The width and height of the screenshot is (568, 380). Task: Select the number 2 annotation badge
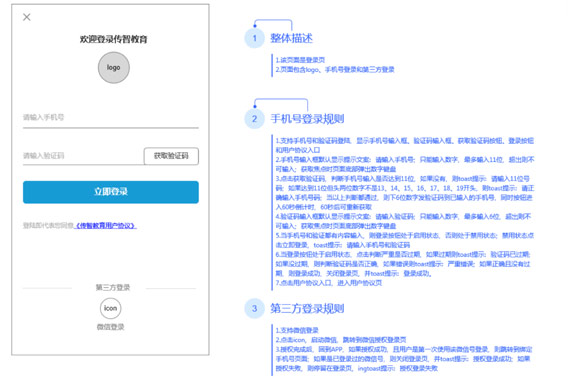[255, 118]
